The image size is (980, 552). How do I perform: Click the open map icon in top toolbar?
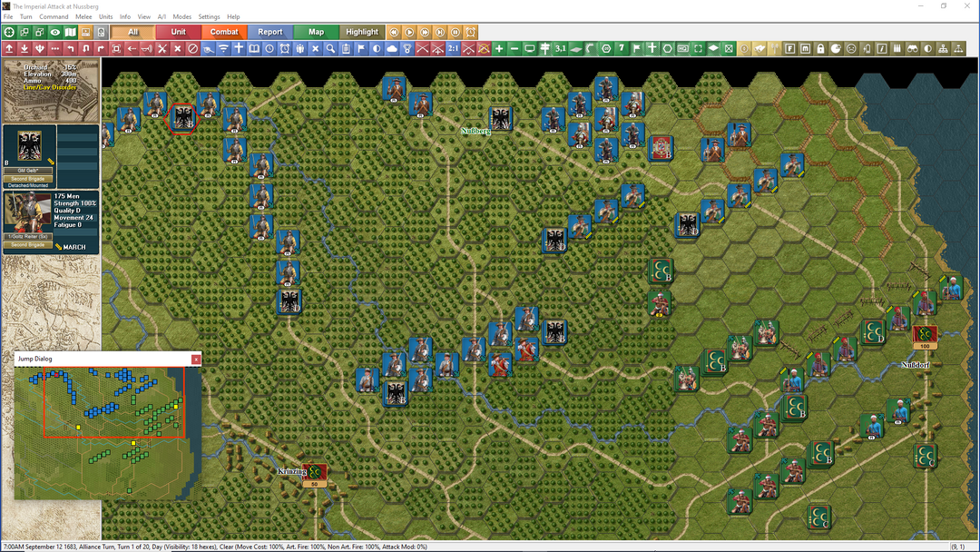point(70,32)
